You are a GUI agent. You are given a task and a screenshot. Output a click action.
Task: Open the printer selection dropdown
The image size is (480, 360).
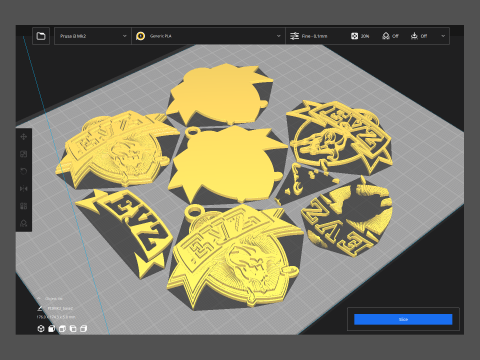[93, 36]
